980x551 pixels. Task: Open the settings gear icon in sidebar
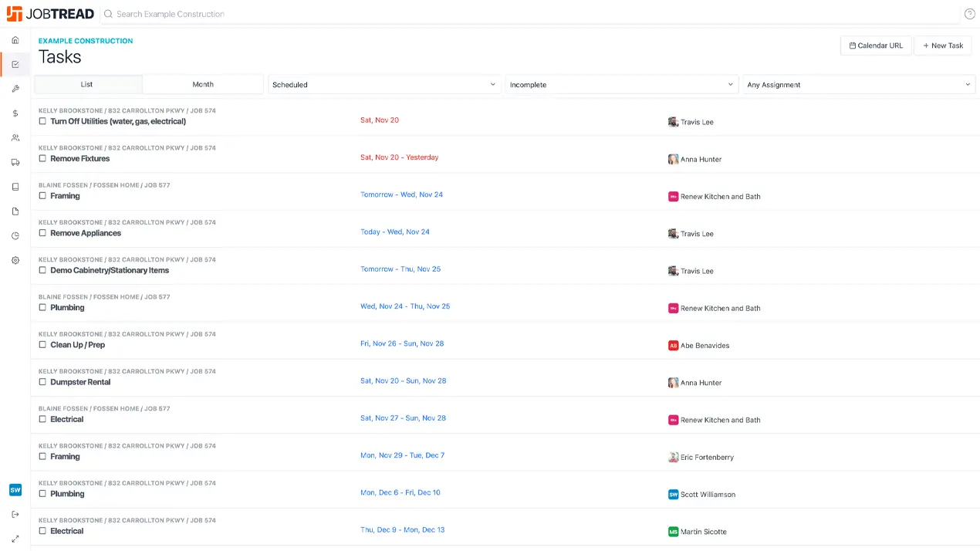tap(15, 261)
